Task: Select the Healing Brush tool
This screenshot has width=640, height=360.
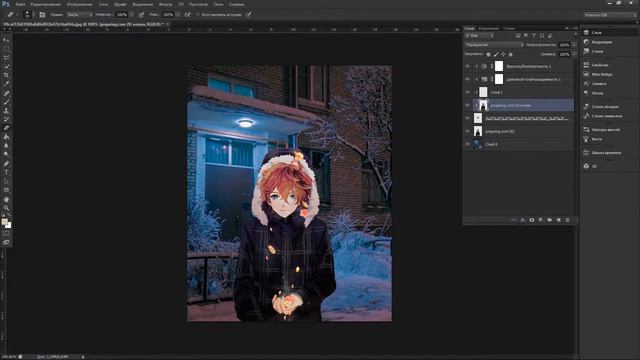Action: pyautogui.click(x=6, y=93)
